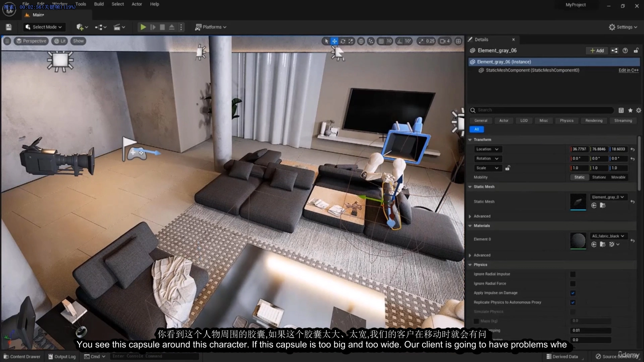The width and height of the screenshot is (644, 362).
Task: Save the current level
Action: click(9, 27)
